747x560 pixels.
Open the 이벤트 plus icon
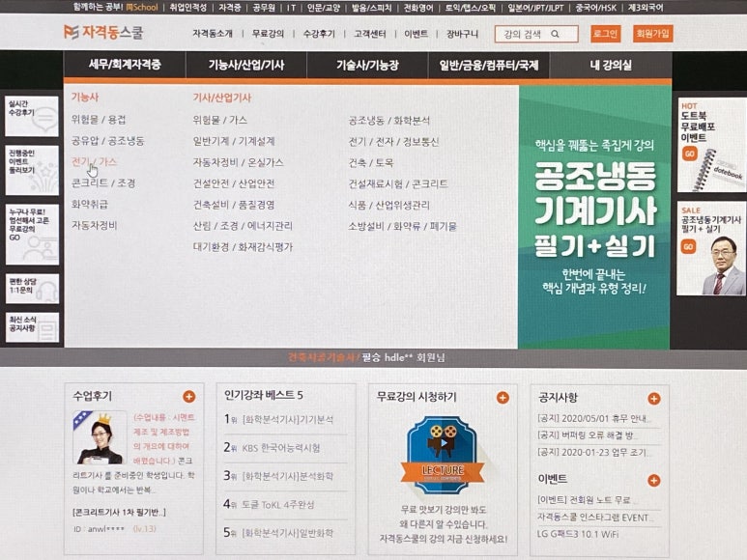[653, 481]
